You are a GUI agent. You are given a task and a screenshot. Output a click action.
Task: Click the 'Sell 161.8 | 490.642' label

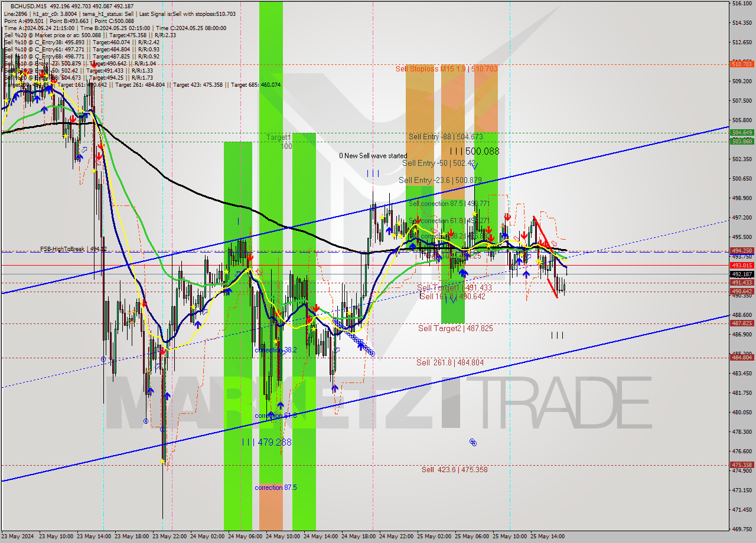452,296
